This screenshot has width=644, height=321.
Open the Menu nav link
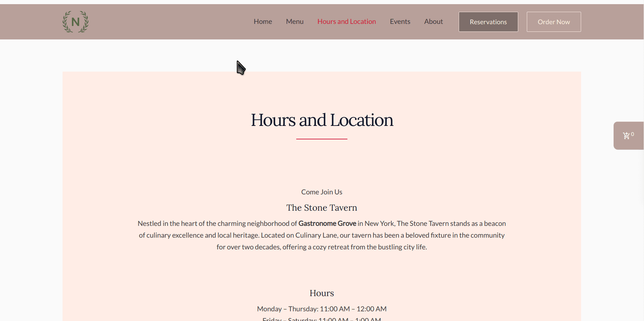pyautogui.click(x=295, y=21)
